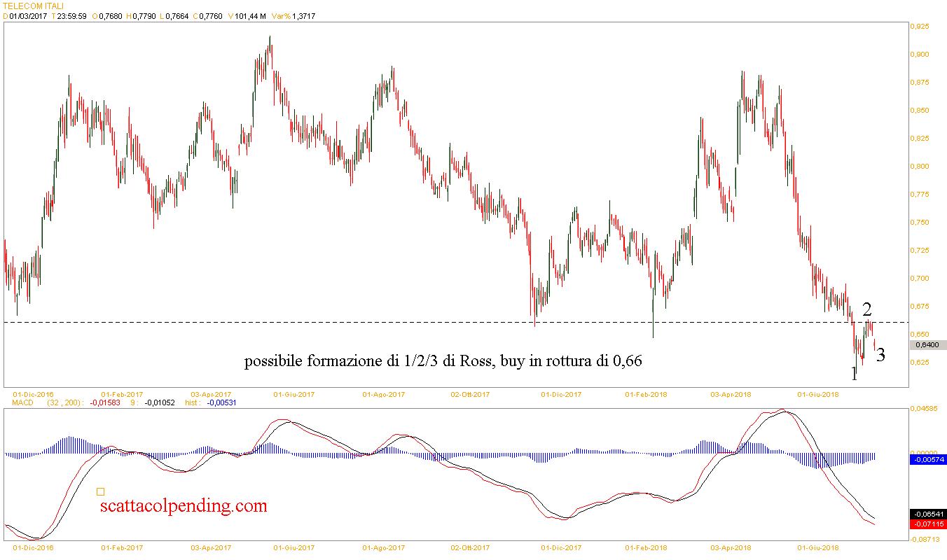Viewport: 947px width, 560px height.
Task: Click the 0,675 price axis label
Action: point(919,307)
